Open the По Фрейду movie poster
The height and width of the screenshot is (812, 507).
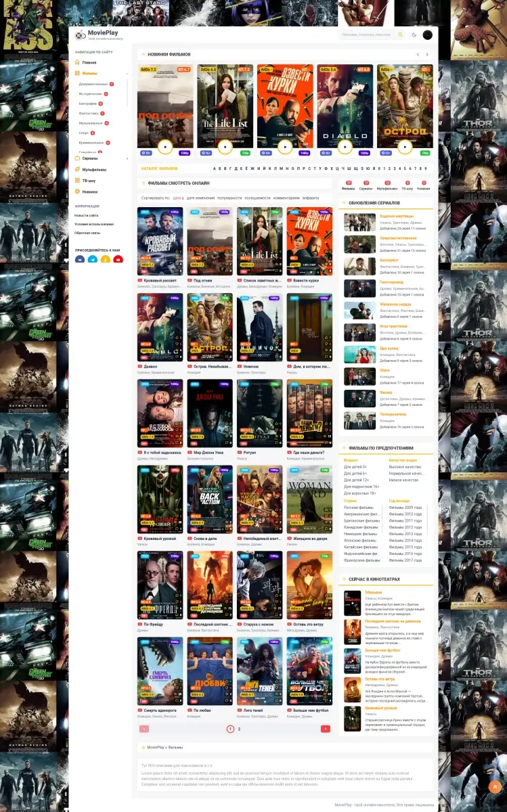pyautogui.click(x=160, y=585)
